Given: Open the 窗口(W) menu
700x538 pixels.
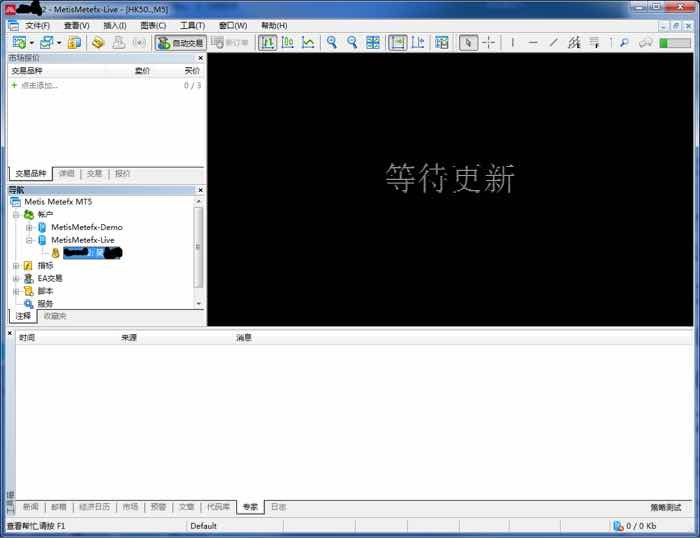Looking at the screenshot, I should 233,25.
